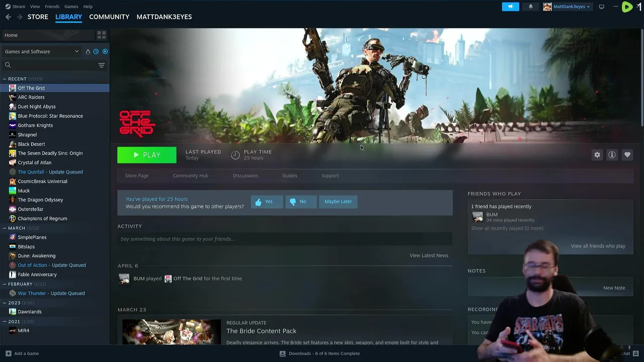
Task: Click the back navigation arrow
Action: tap(8, 17)
